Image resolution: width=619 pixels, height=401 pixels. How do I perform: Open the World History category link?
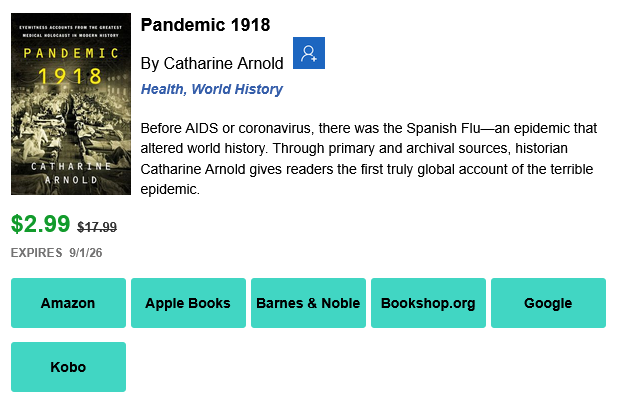[x=237, y=89]
